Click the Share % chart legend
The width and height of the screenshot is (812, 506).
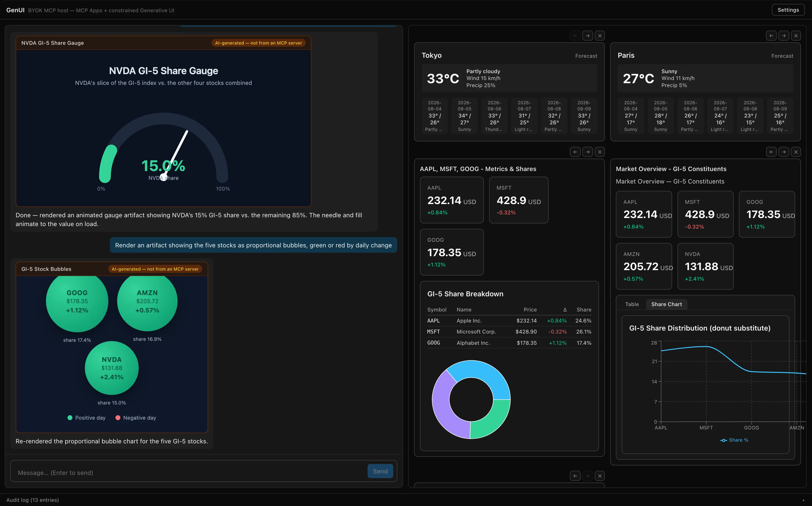[734, 440]
